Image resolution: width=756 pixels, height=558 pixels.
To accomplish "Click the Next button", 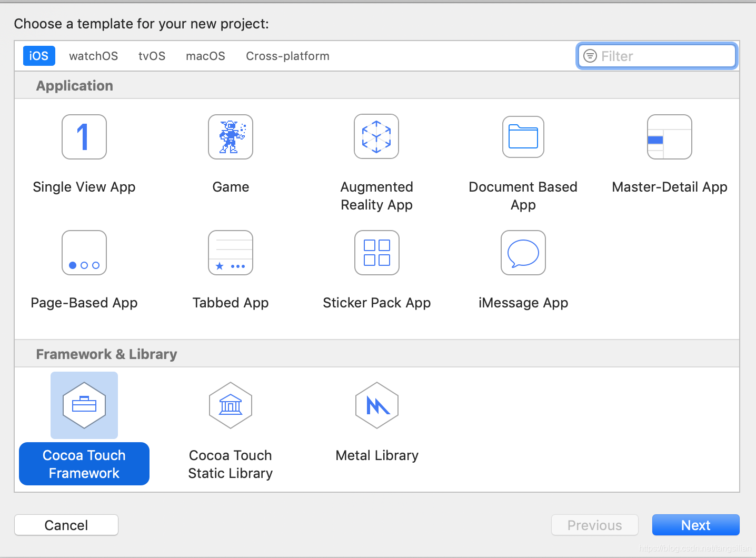I will click(x=695, y=525).
